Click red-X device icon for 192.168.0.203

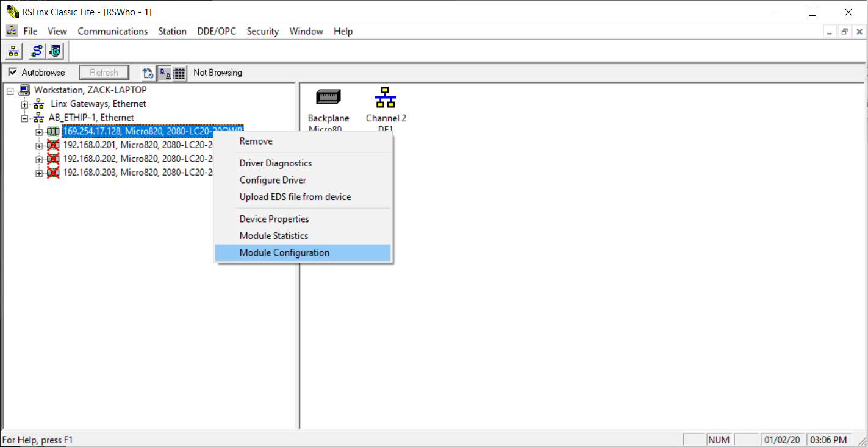click(x=53, y=173)
